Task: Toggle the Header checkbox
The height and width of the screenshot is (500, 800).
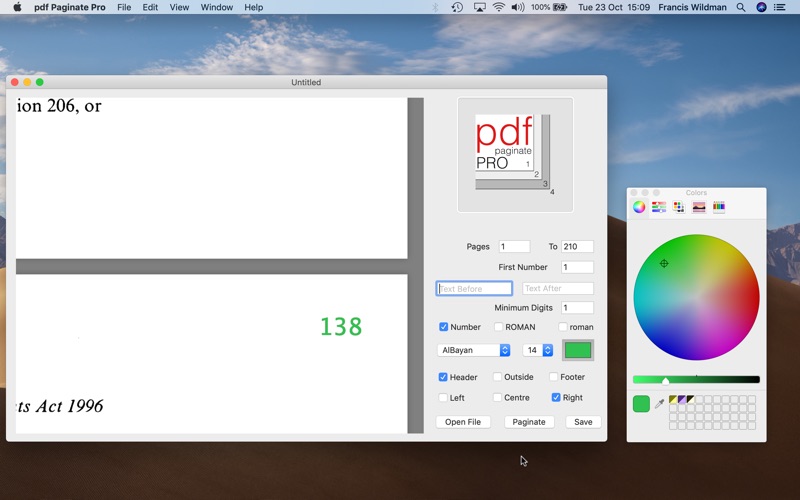Action: [443, 377]
